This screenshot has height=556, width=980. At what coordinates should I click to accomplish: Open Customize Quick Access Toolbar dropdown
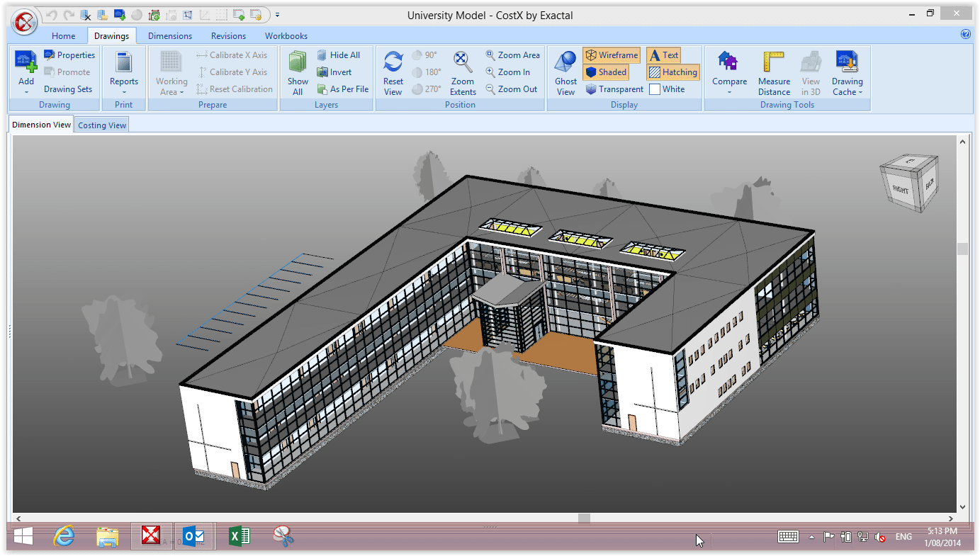[x=277, y=15]
